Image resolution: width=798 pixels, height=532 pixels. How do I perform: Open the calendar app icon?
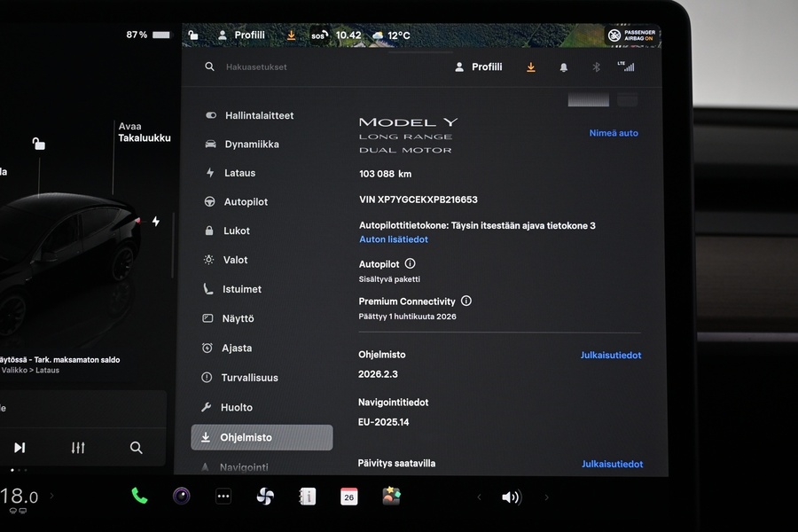coord(349,497)
